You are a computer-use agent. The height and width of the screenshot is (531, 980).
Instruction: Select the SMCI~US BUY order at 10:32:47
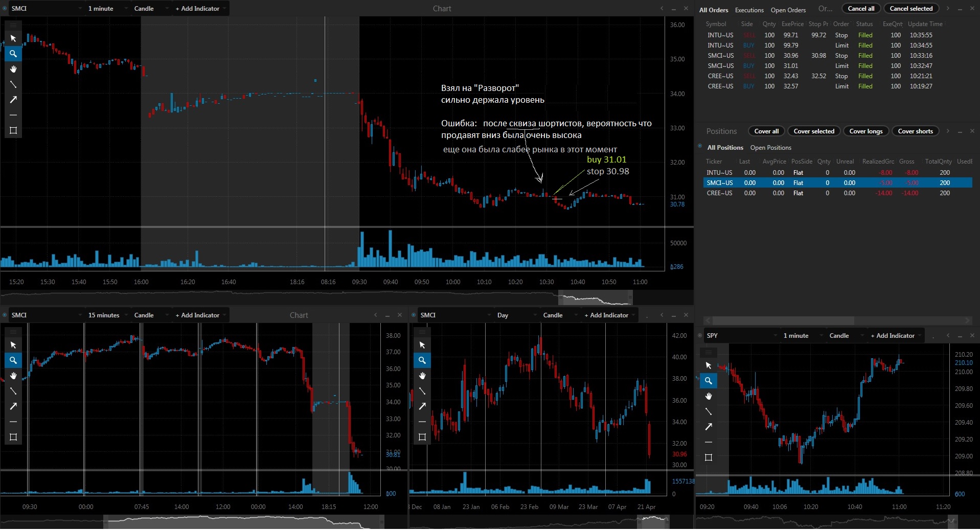point(824,65)
